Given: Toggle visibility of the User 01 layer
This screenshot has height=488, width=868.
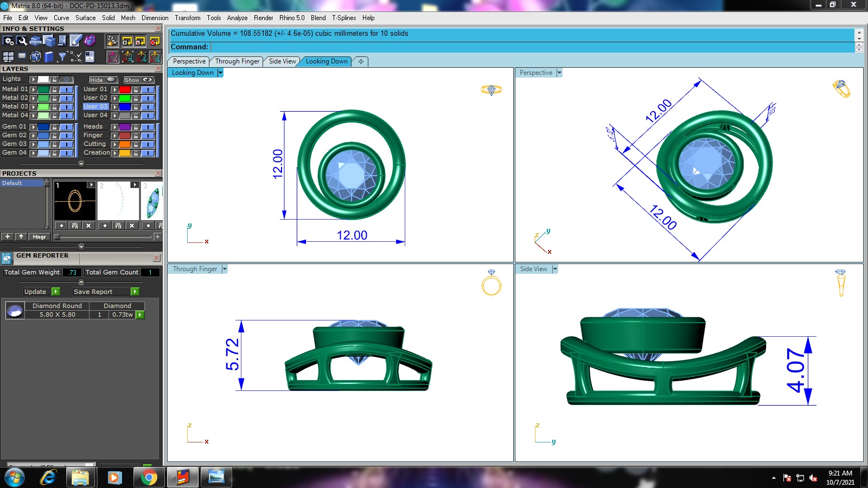Looking at the screenshot, I should click(148, 89).
